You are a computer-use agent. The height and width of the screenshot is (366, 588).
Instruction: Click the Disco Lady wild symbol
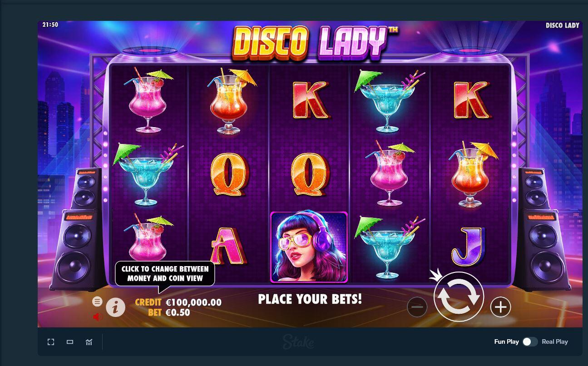click(x=309, y=247)
